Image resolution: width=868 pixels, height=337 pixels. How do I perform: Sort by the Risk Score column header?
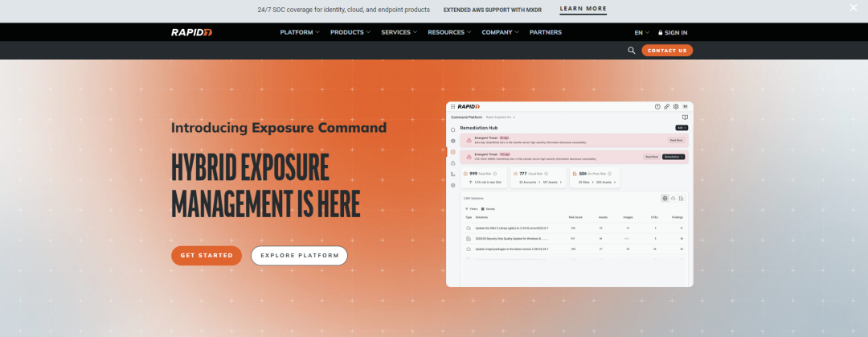point(575,217)
